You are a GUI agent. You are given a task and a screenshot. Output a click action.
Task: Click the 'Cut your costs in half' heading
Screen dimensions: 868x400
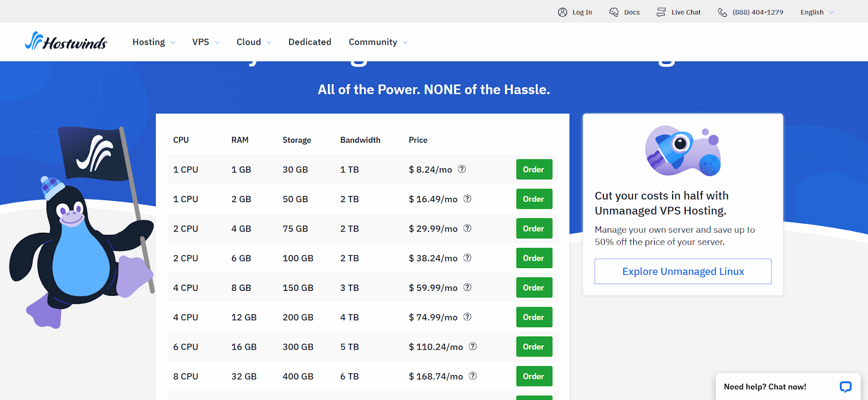(x=661, y=203)
